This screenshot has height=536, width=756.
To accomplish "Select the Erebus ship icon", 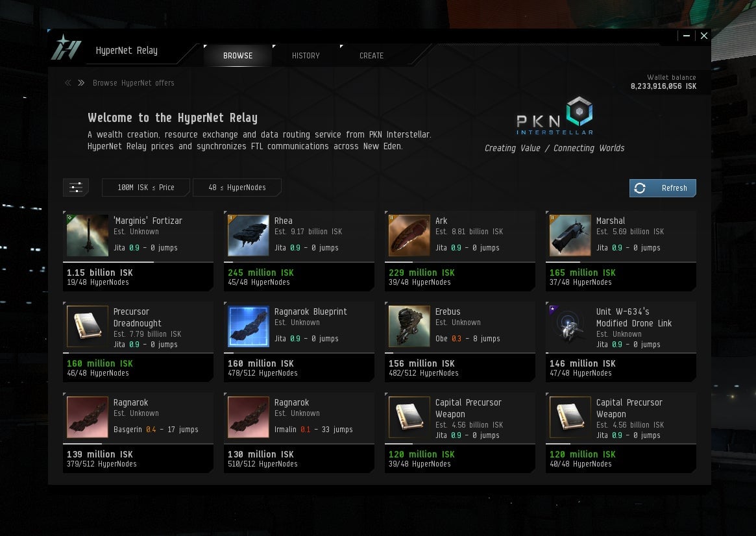I will tap(409, 326).
